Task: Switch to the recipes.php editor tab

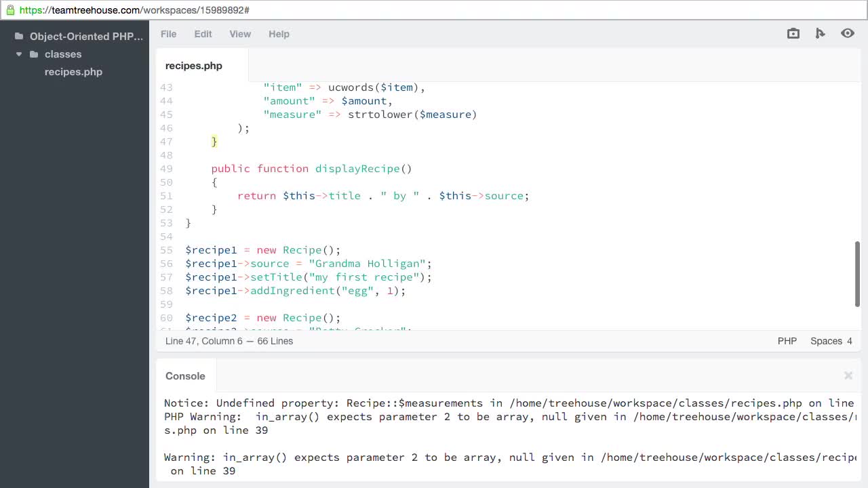Action: [x=194, y=66]
